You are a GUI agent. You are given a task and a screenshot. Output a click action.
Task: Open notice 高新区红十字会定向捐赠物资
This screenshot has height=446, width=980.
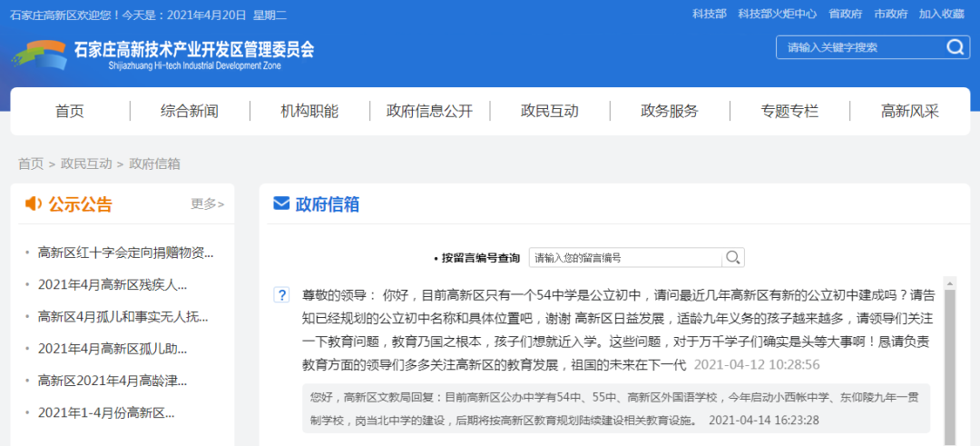126,252
